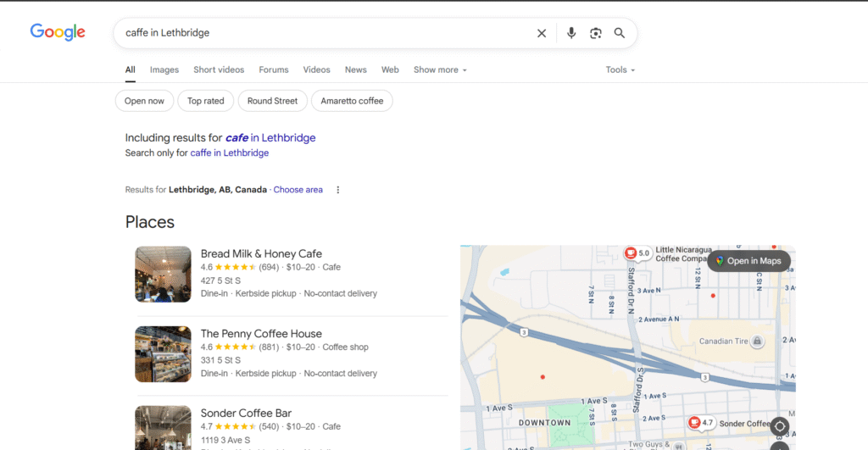868x450 pixels.
Task: Click the Open in Maps button
Action: point(748,261)
